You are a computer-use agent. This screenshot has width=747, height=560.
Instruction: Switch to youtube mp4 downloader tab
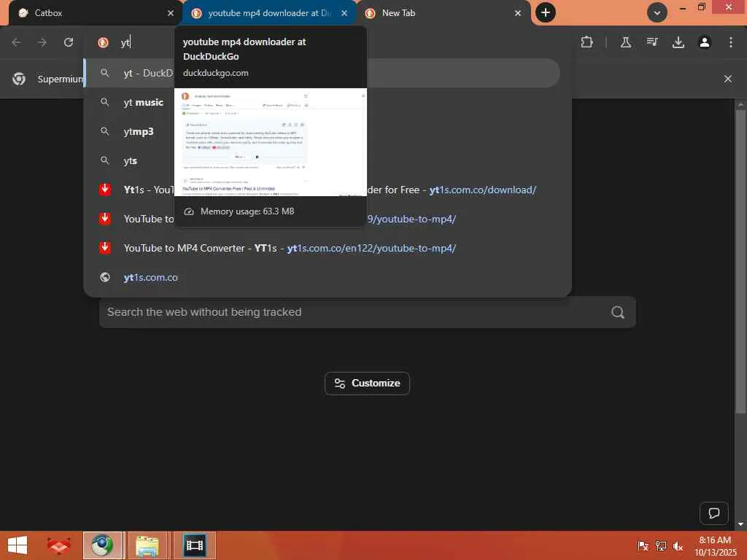tap(269, 13)
